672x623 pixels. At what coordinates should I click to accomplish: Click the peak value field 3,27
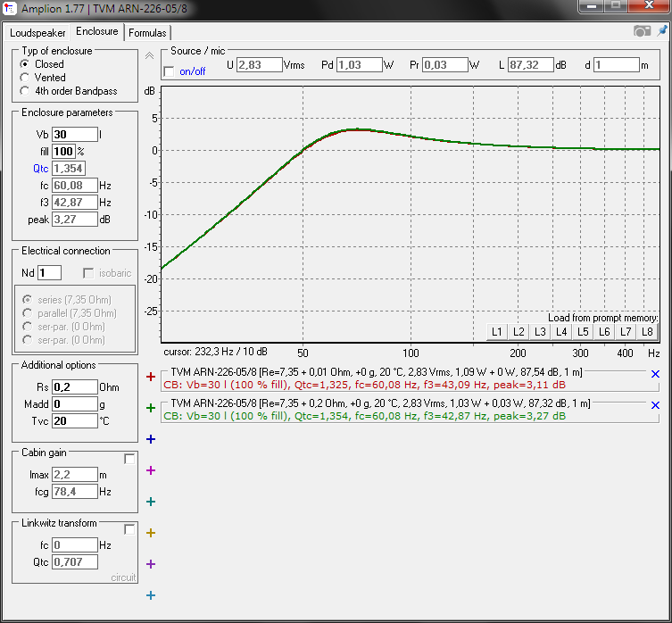(x=75, y=219)
